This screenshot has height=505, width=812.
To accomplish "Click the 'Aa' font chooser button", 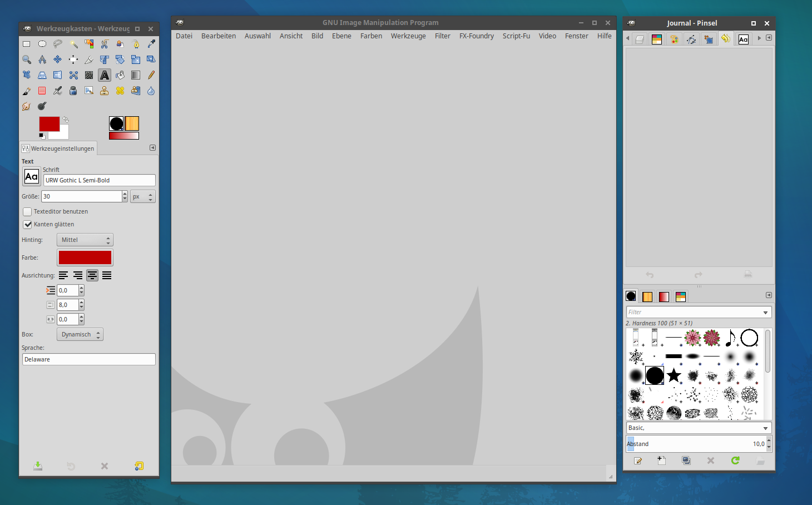I will pyautogui.click(x=32, y=177).
